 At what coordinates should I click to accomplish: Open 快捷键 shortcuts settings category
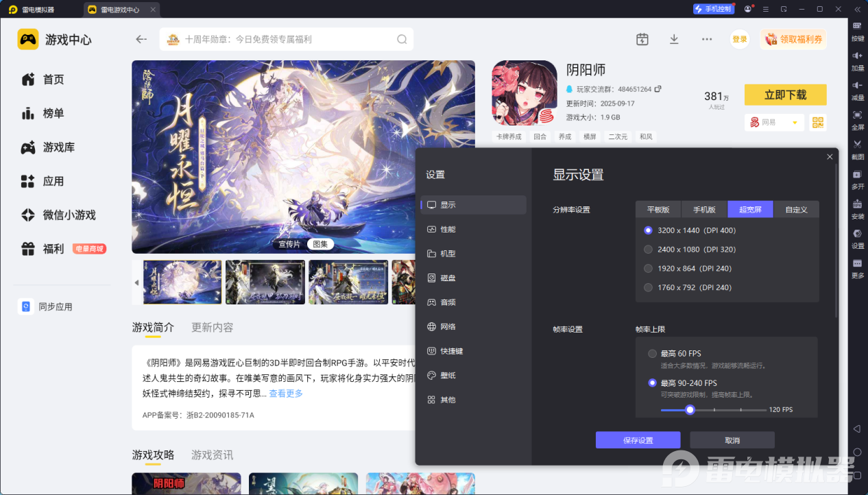[474, 351]
